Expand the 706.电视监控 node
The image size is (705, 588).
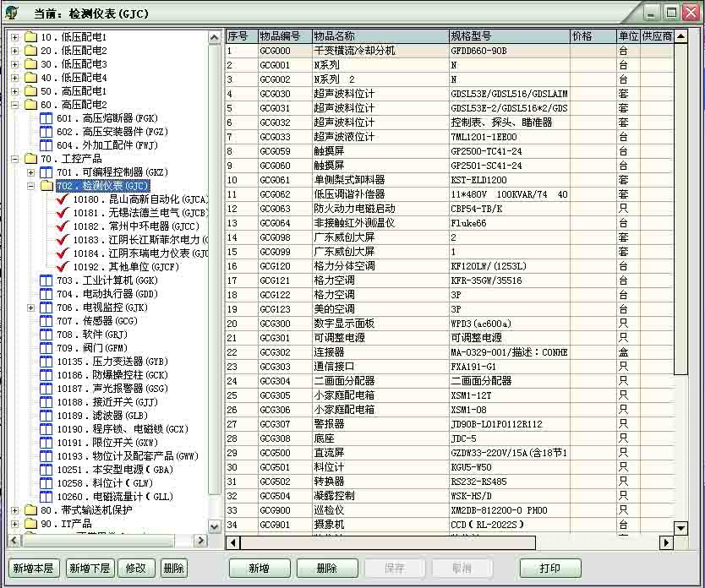(x=31, y=308)
